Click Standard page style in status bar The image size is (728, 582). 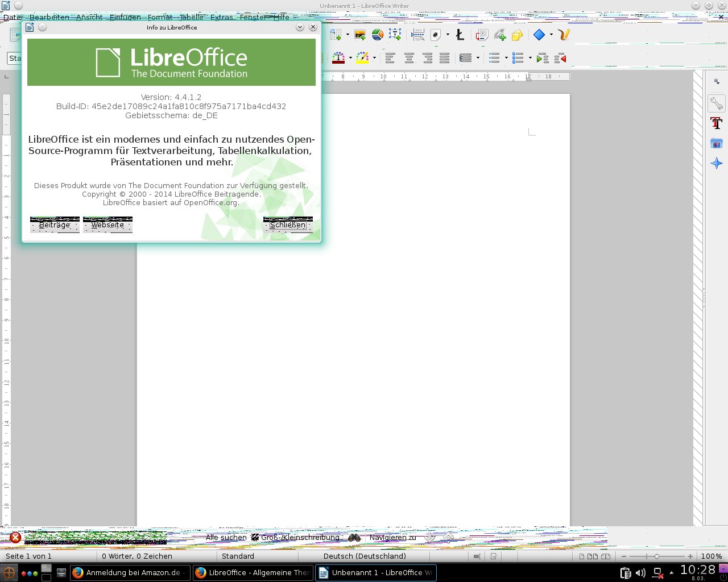click(238, 556)
